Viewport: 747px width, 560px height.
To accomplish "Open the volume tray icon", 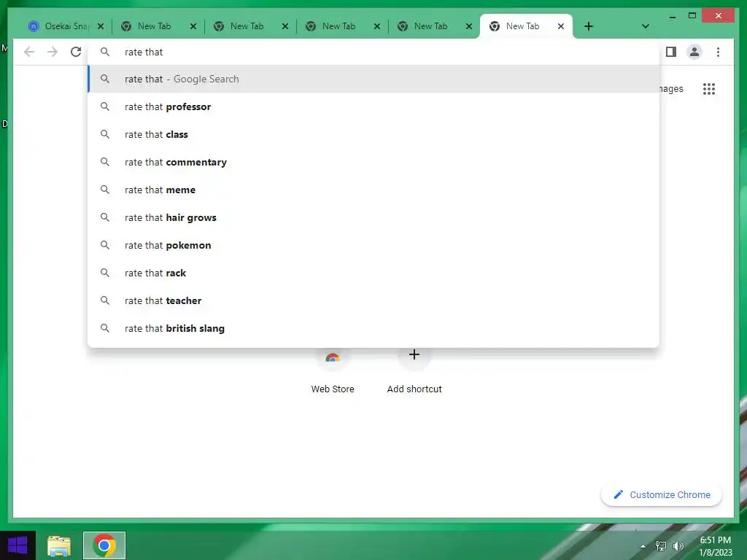I will click(678, 546).
